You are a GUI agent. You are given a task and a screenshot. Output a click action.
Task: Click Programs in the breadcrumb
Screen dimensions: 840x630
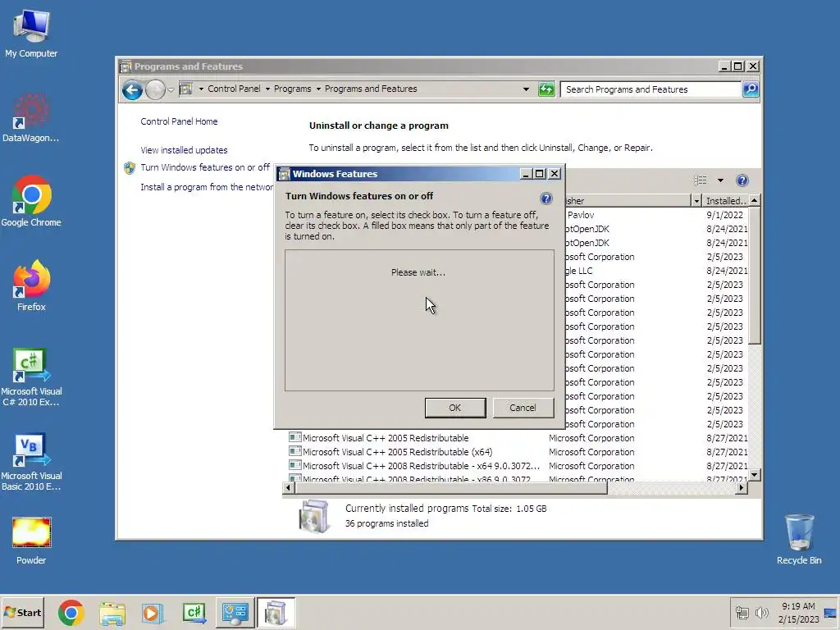[293, 89]
